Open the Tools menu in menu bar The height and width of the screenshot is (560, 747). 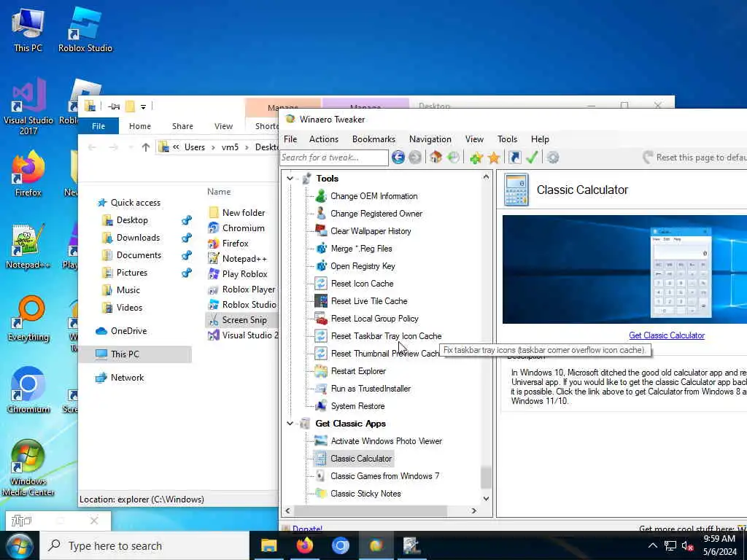coord(507,139)
